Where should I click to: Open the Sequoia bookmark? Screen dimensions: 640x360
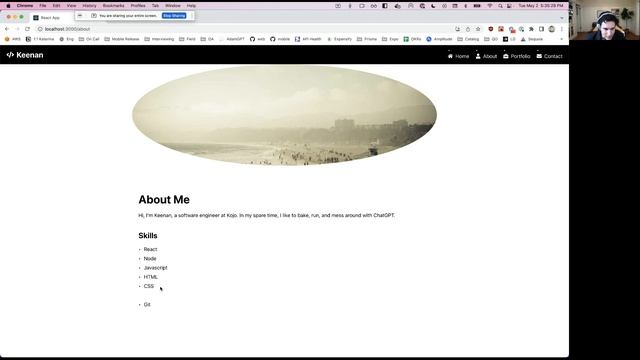pyautogui.click(x=532, y=39)
